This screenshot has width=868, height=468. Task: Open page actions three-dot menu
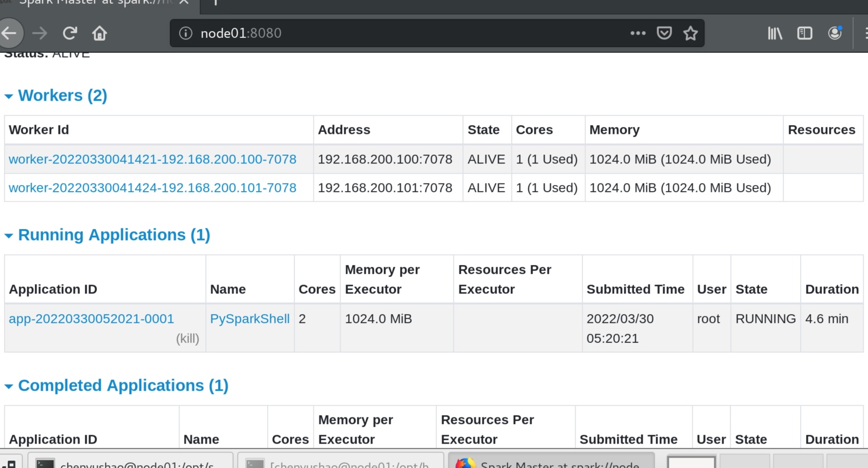638,33
